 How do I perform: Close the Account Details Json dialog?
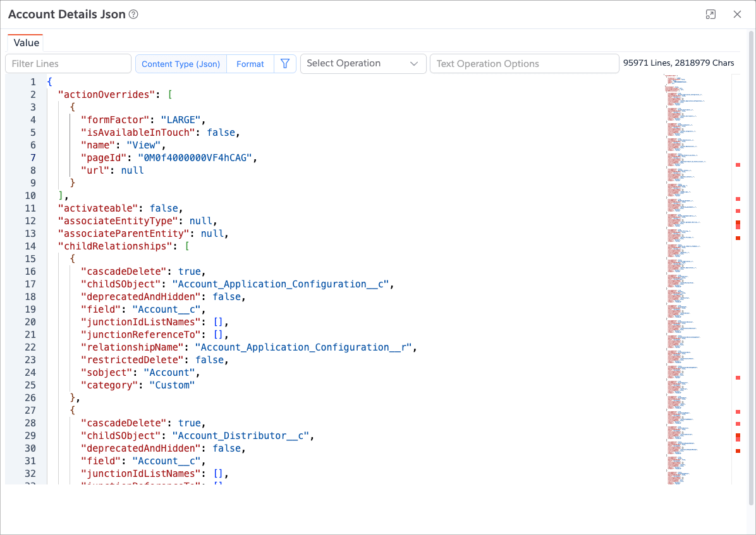coord(737,15)
